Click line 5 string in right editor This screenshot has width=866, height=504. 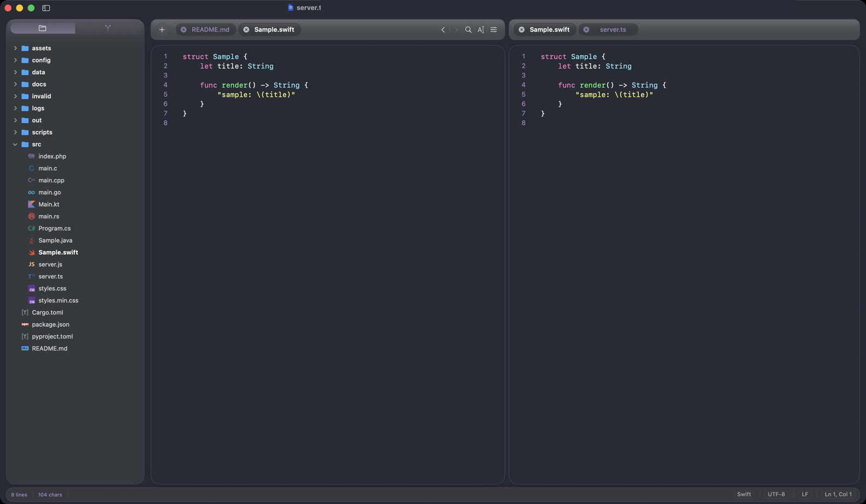(614, 95)
